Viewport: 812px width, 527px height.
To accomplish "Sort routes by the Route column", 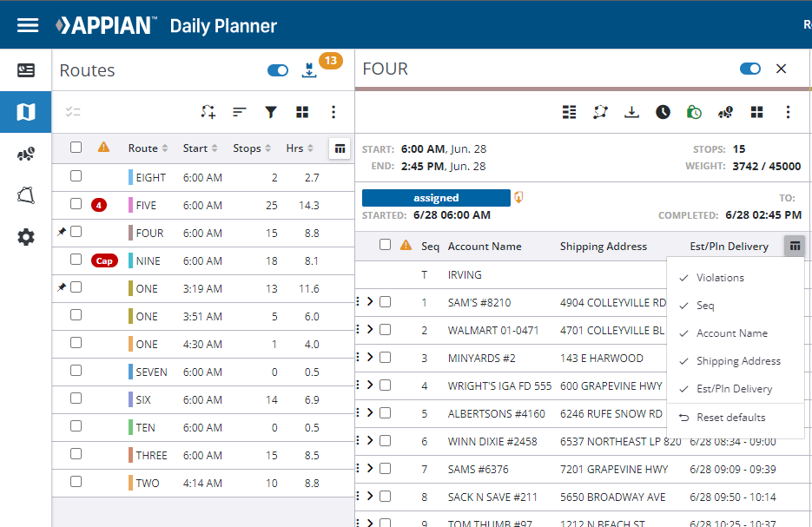I will point(149,148).
